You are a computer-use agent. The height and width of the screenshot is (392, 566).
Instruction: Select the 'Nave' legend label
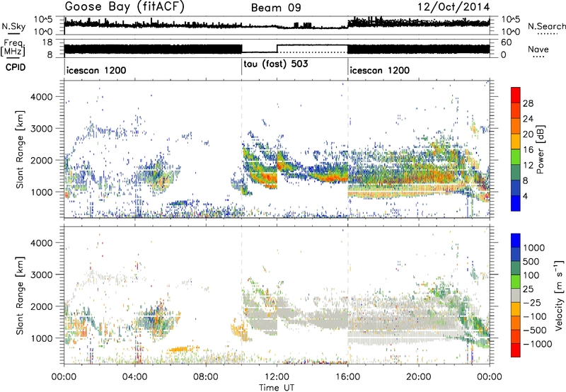pyautogui.click(x=538, y=50)
